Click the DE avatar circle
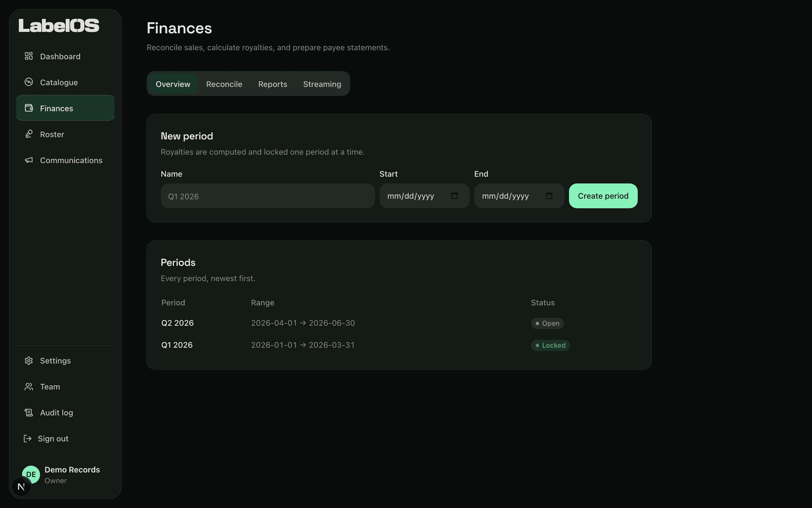Viewport: 812px width, 508px height. (x=31, y=474)
